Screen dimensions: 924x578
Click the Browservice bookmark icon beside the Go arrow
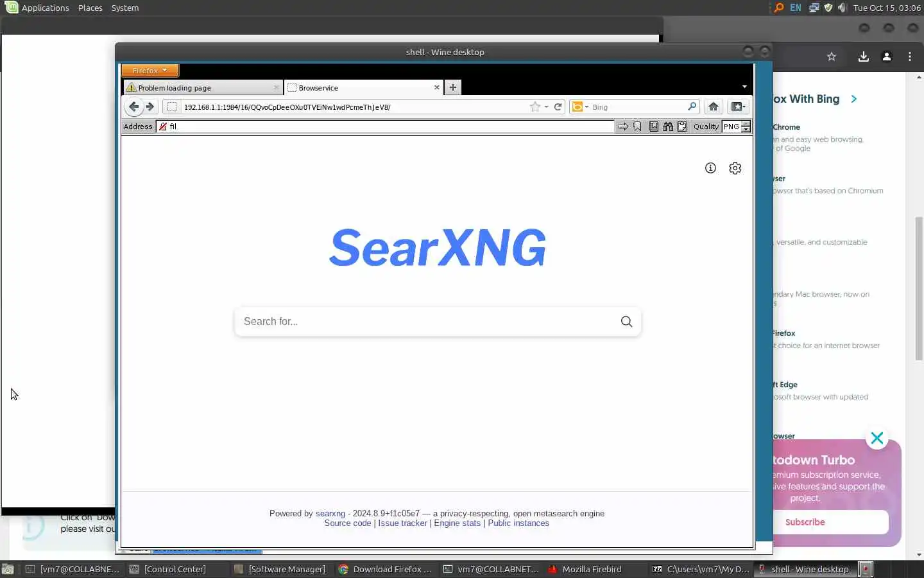coord(637,127)
